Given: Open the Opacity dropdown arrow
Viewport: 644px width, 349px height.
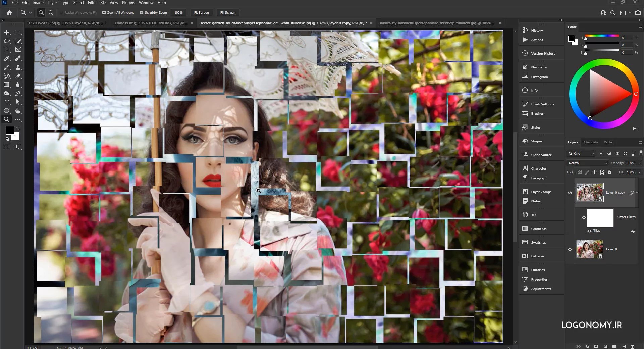Looking at the screenshot, I should click(x=640, y=163).
